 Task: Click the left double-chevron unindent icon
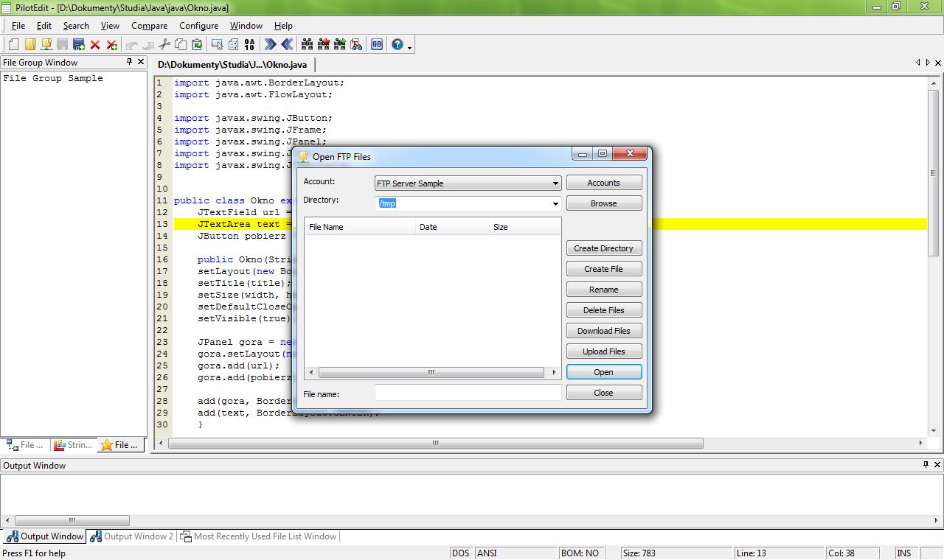coord(287,45)
